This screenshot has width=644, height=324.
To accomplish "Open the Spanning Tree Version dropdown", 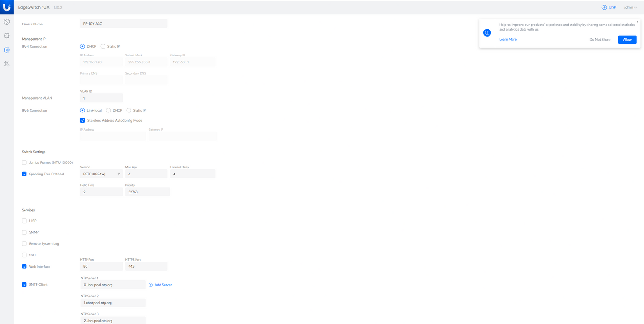I will 101,174.
